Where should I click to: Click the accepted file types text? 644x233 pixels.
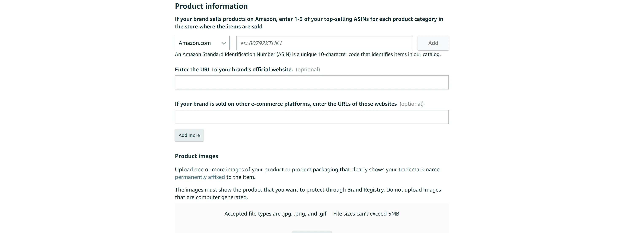pos(275,214)
